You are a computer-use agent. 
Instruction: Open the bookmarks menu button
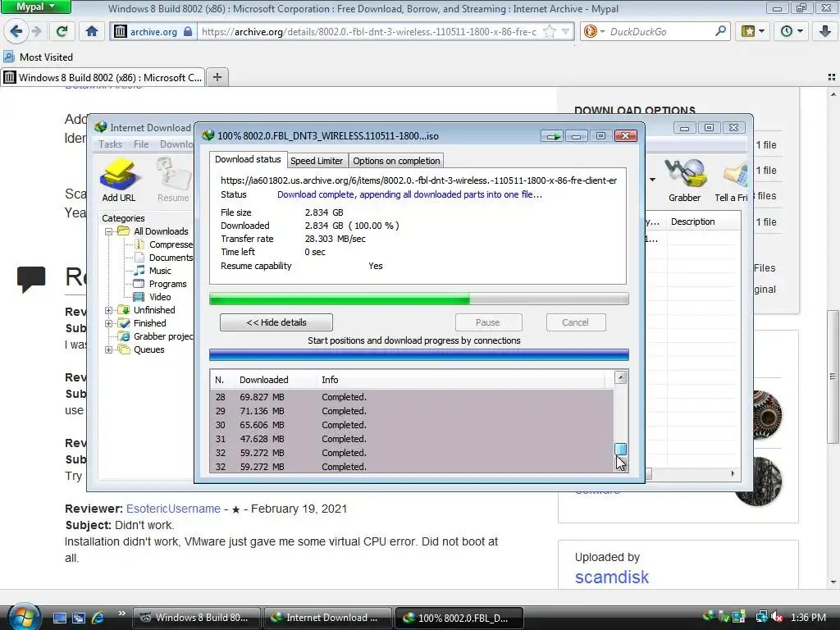753,32
